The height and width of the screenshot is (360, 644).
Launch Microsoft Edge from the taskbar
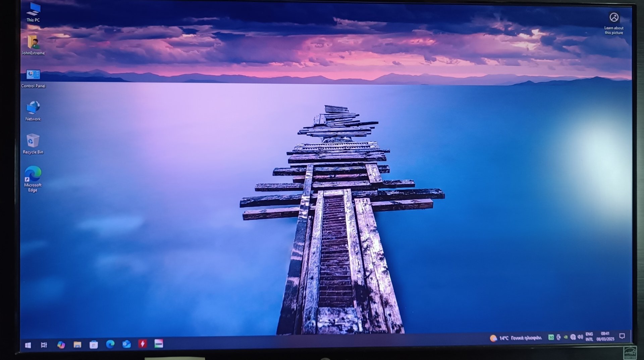pos(110,344)
